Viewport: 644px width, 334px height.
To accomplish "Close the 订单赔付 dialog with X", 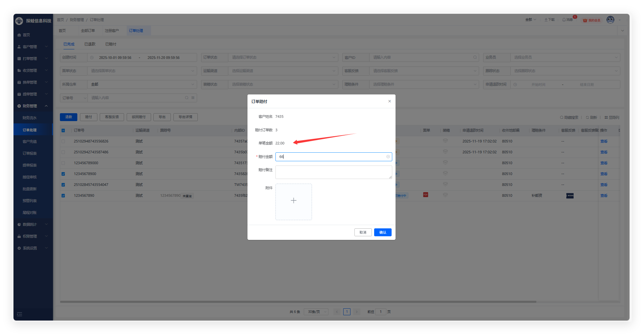I will 389,101.
